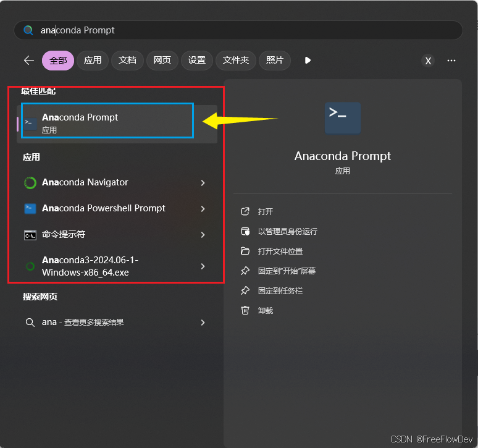478x448 pixels.
Task: Open Anaconda Prompt best match result
Action: (117, 124)
